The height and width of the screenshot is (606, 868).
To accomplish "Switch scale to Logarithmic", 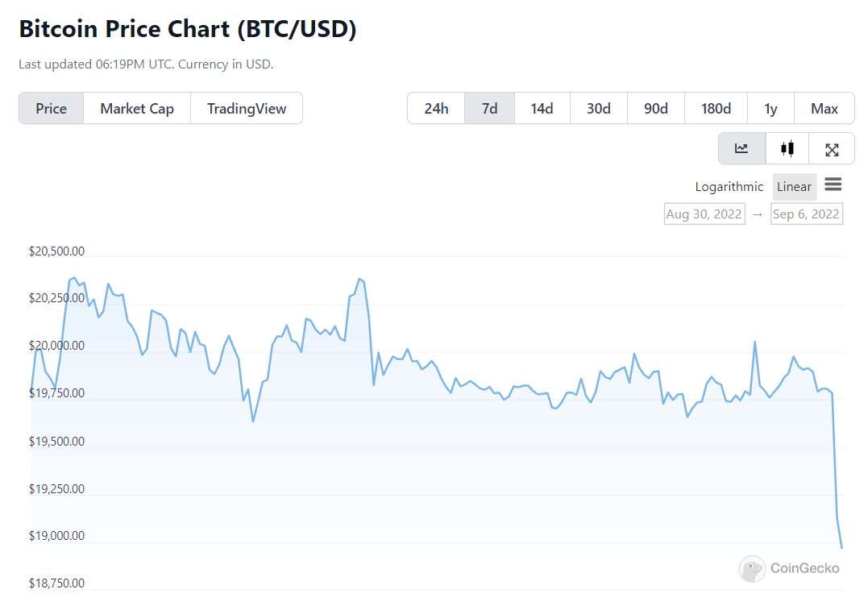I will 729,187.
